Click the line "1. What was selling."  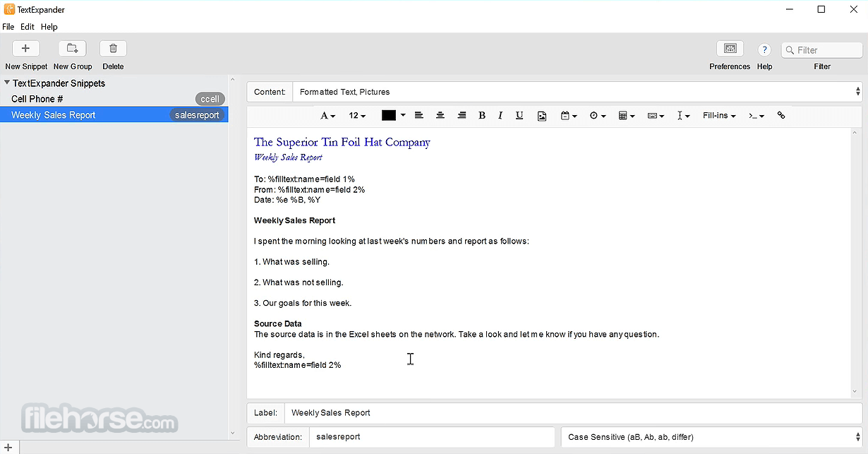point(292,262)
